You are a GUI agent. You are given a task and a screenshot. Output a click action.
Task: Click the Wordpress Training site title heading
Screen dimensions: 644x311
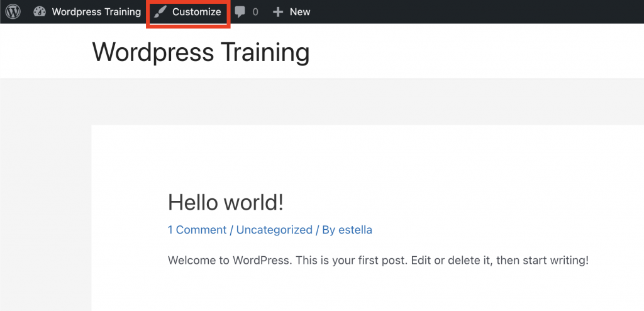point(201,52)
